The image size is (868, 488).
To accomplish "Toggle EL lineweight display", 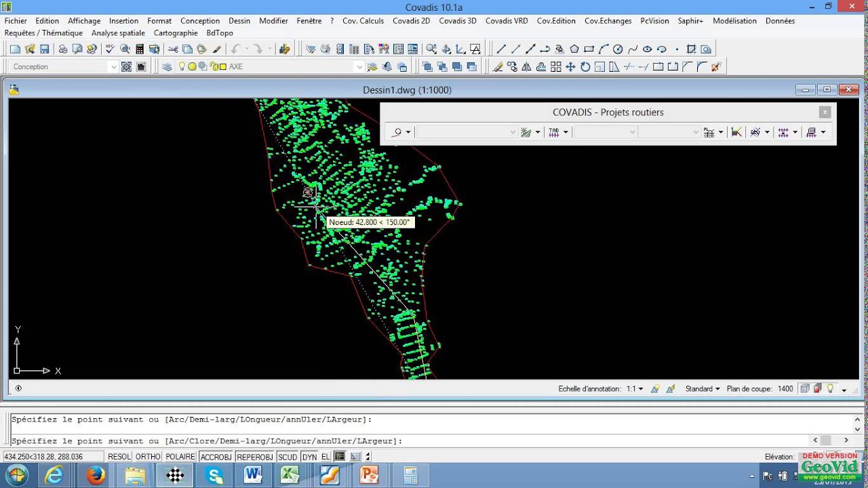I will (325, 457).
